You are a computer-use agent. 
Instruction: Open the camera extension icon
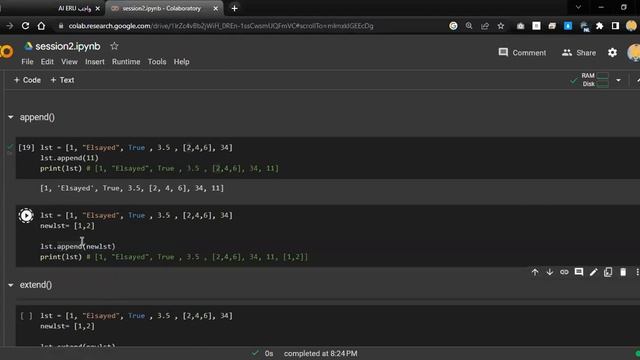[520, 26]
